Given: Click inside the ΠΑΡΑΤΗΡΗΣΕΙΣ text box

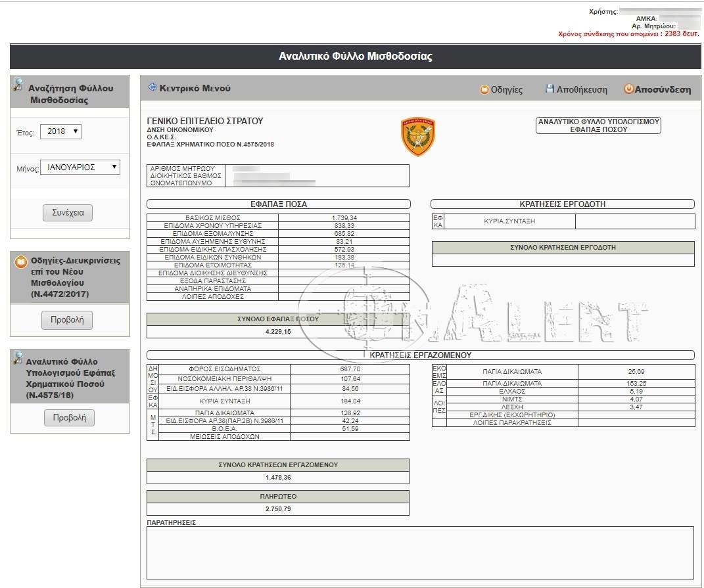Looking at the screenshot, I should (420, 553).
